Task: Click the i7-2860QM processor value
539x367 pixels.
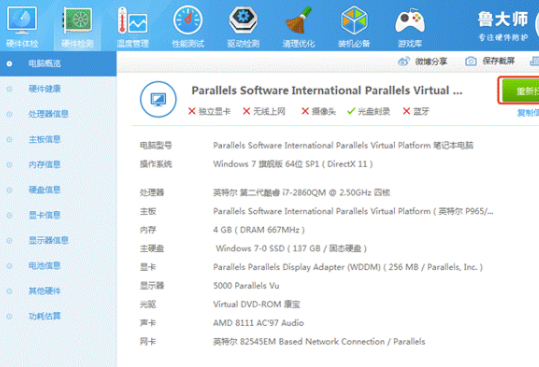Action: pyautogui.click(x=301, y=192)
